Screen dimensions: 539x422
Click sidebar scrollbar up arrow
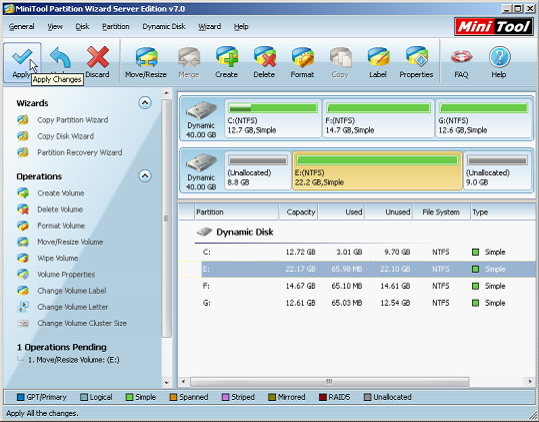[166, 93]
